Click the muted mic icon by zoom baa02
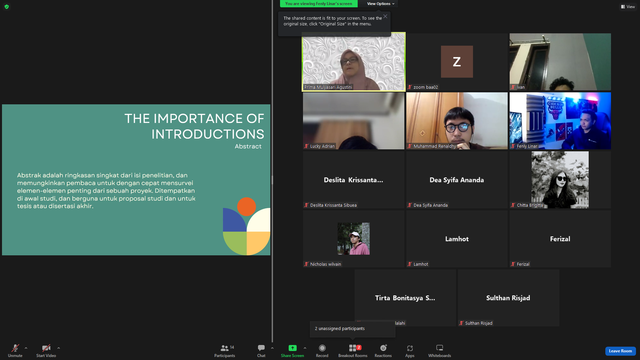 pyautogui.click(x=410, y=87)
